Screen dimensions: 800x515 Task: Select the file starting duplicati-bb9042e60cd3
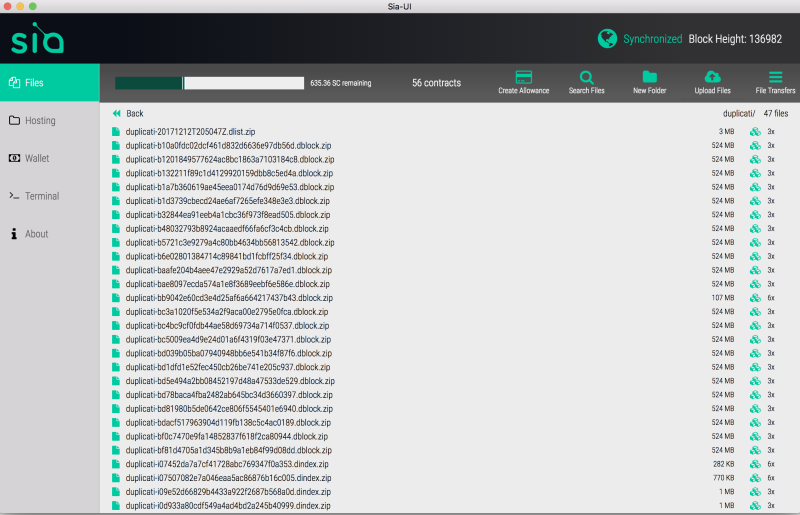tap(229, 298)
